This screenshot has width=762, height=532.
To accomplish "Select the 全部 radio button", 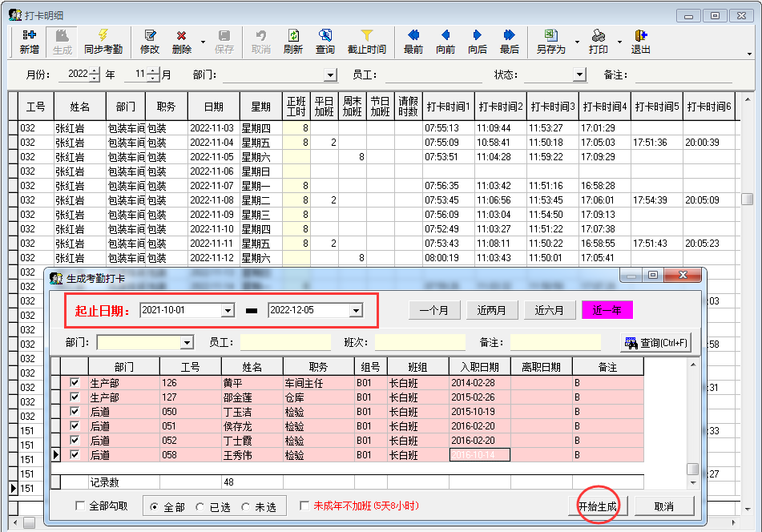I will click(x=154, y=506).
